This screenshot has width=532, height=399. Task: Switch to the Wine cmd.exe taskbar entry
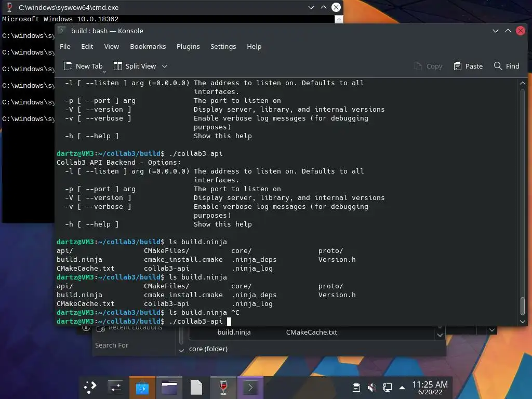223,387
